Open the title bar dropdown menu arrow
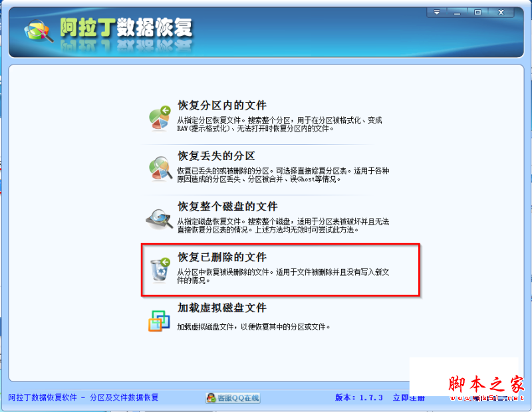Screen dimensions: 532x412 point(437,13)
